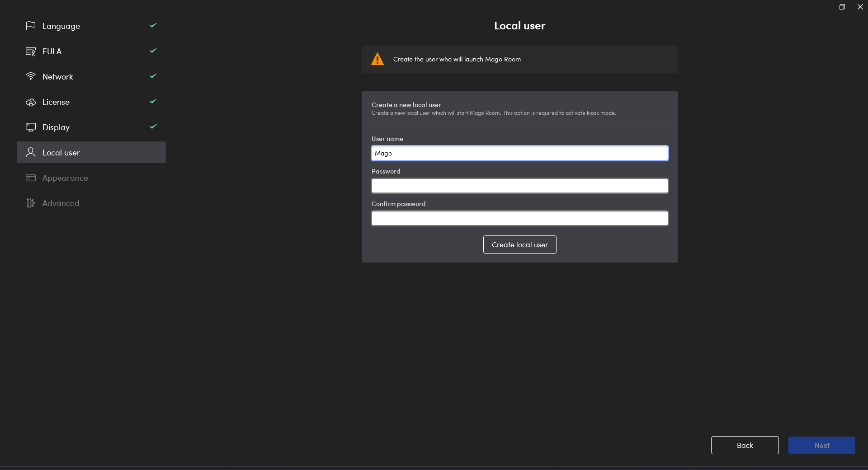Click the Appearance panel icon
Screen dimensions: 868x470
[x=30, y=178]
